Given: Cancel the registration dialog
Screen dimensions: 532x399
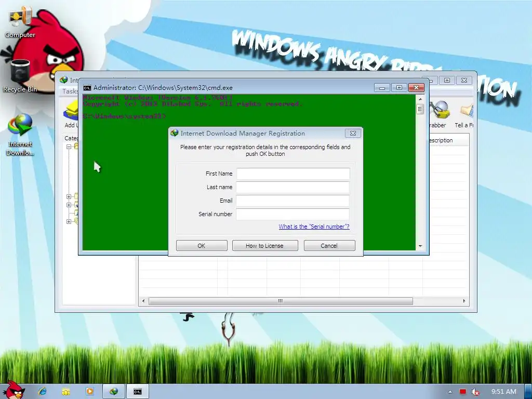Looking at the screenshot, I should (x=329, y=246).
